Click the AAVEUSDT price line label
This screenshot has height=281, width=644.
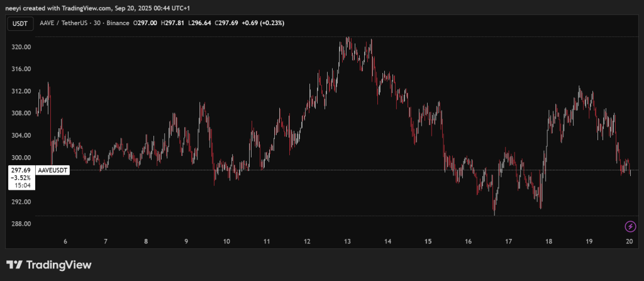pos(53,170)
